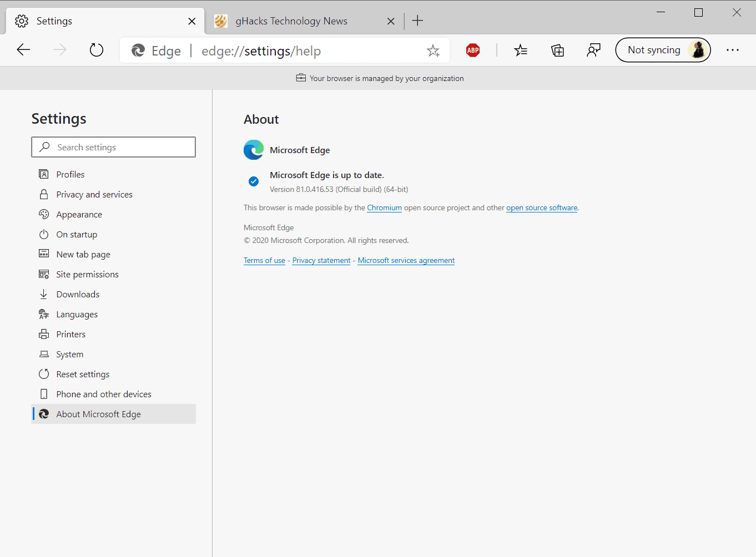Click the Not syncing profile button
Image resolution: width=756 pixels, height=557 pixels.
(663, 50)
